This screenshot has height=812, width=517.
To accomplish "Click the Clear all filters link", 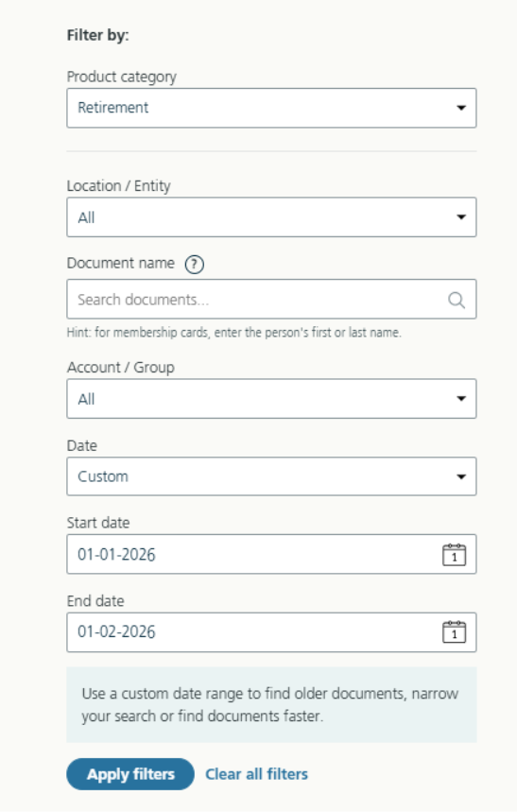I will [256, 774].
